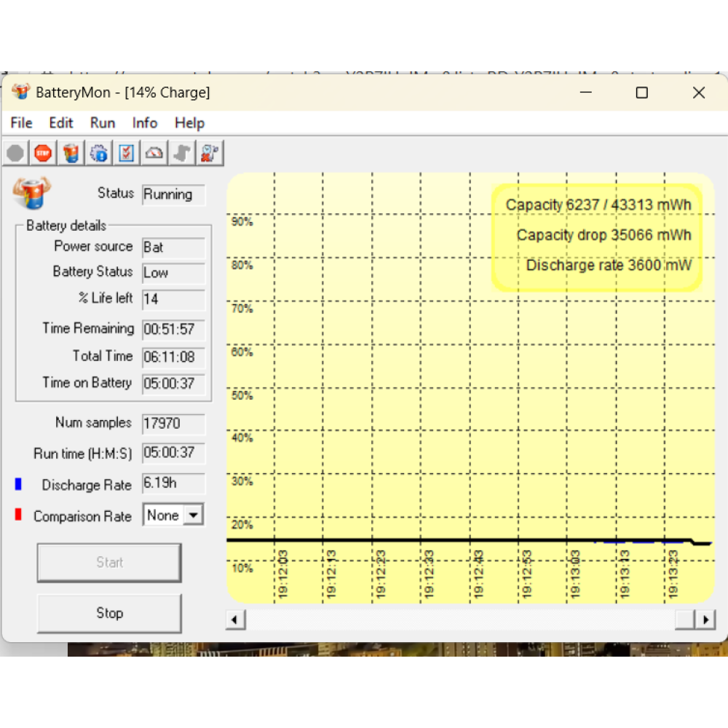This screenshot has width=728, height=728.
Task: Click the clock with red X icon
Action: pos(210,153)
